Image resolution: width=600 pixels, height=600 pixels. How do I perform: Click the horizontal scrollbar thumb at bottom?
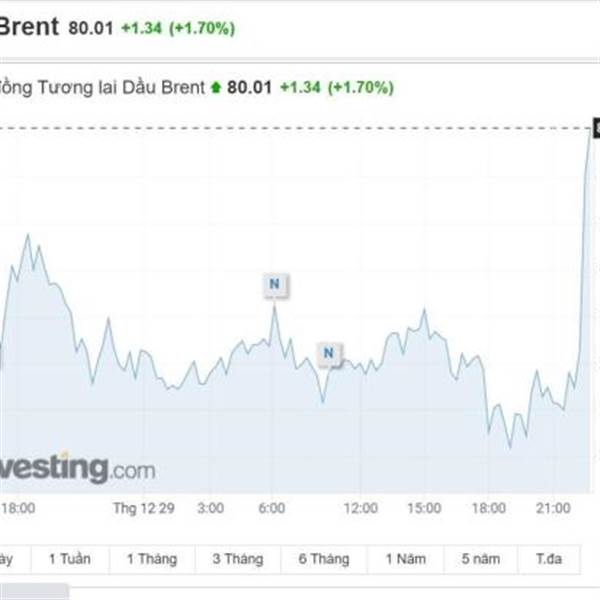[x=34, y=592]
